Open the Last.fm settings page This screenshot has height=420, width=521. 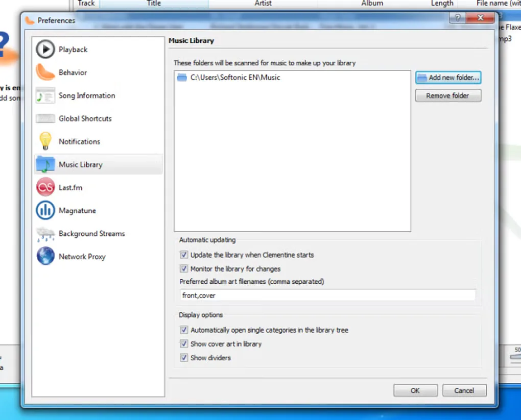[70, 188]
